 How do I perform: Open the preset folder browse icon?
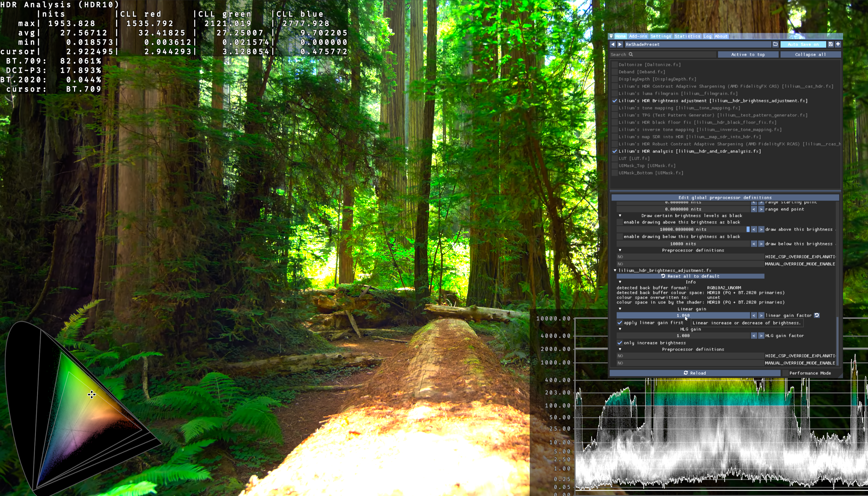775,44
